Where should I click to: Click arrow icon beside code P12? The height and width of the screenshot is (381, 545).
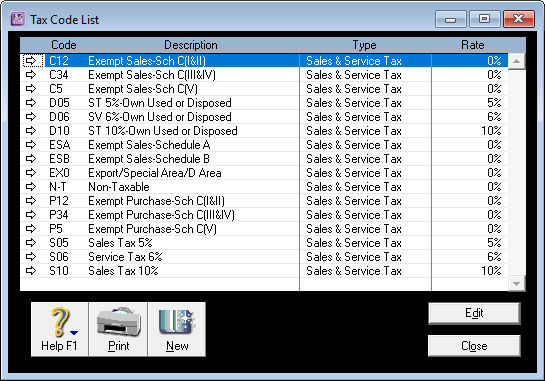[x=31, y=201]
